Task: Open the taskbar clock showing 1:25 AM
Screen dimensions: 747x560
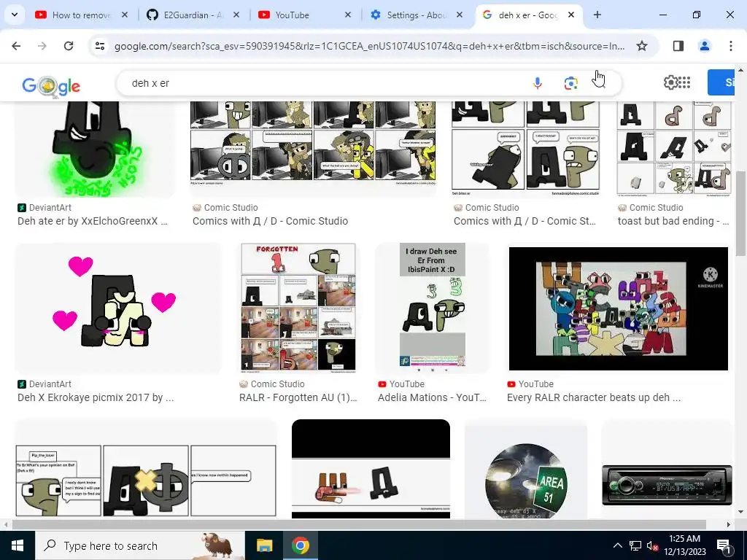Action: click(684, 545)
